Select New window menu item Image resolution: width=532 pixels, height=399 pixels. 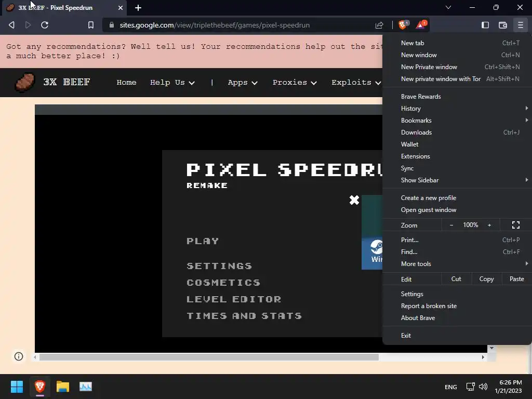pos(457,55)
